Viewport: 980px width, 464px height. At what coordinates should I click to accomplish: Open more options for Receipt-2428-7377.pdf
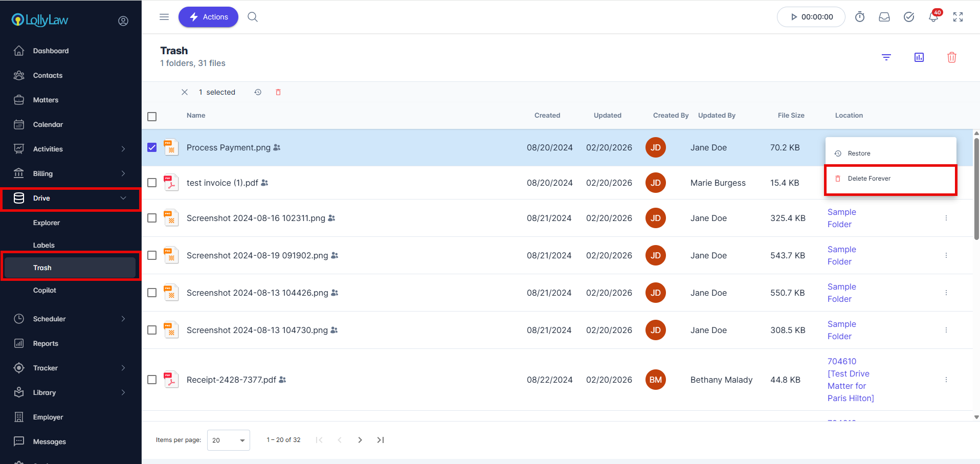(946, 380)
